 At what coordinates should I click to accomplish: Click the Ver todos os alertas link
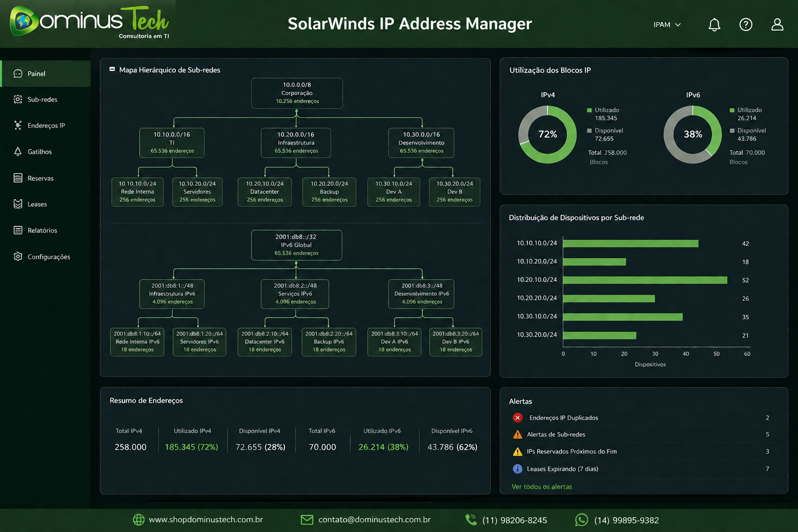[542, 487]
